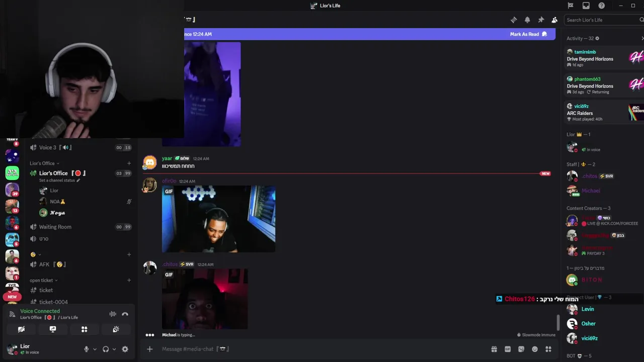Open tamirnlmb activity card
644x362 pixels.
click(x=603, y=58)
